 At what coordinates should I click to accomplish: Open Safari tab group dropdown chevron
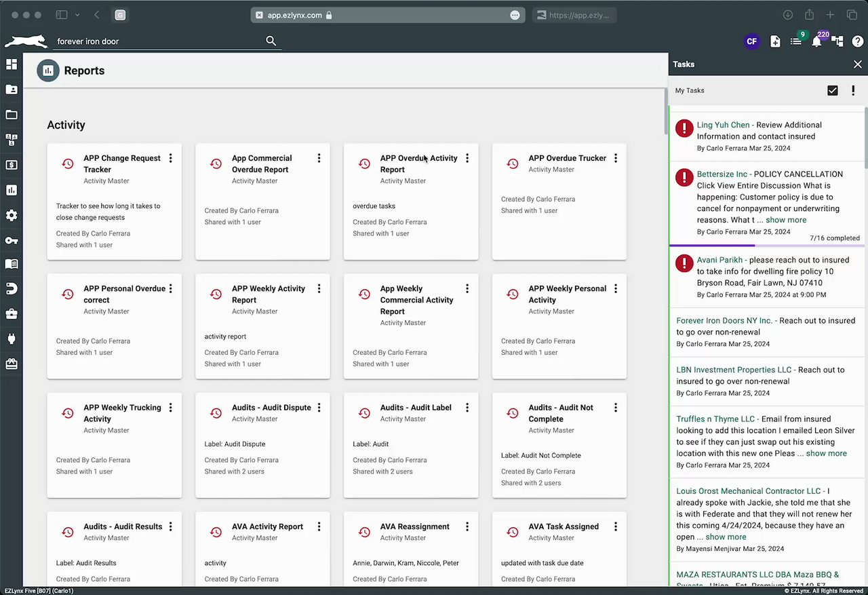click(77, 15)
